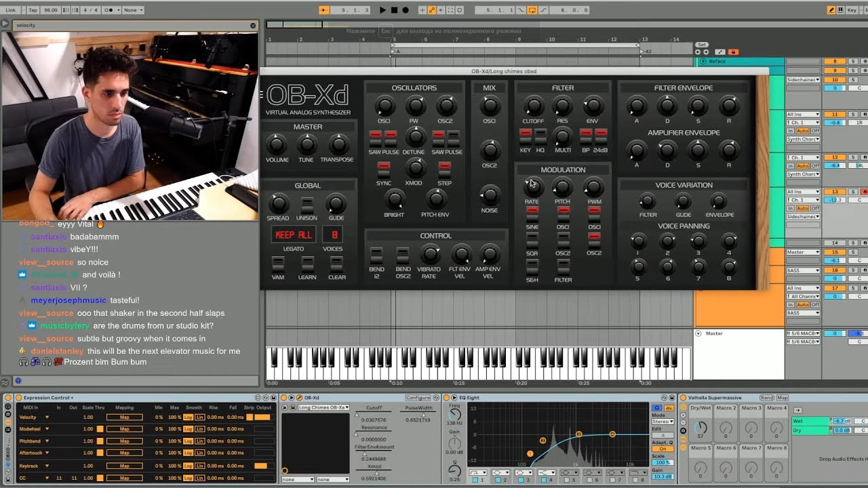868x488 pixels.
Task: Click the master VOLUME knob
Action: pos(276,144)
